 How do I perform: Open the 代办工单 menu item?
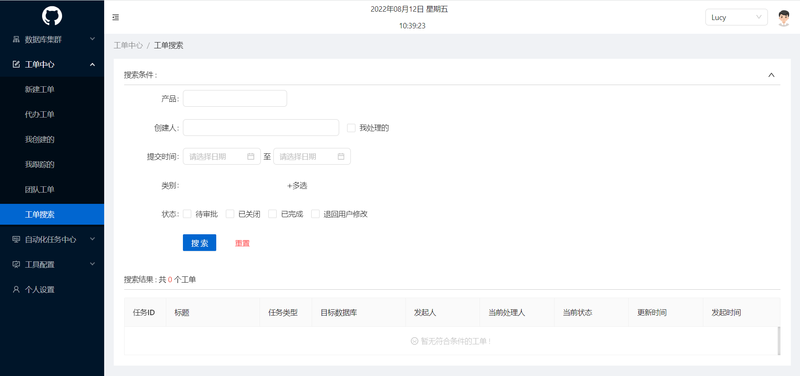click(52, 114)
